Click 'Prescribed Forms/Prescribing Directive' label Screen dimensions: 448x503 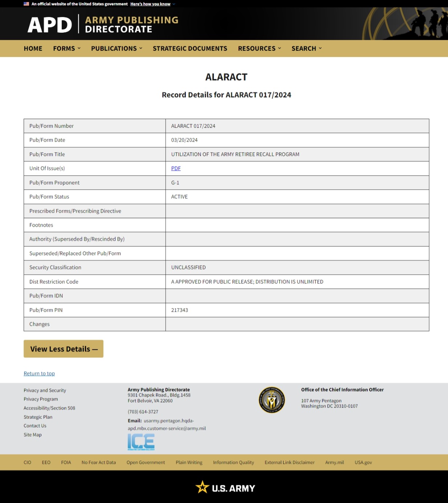75,211
